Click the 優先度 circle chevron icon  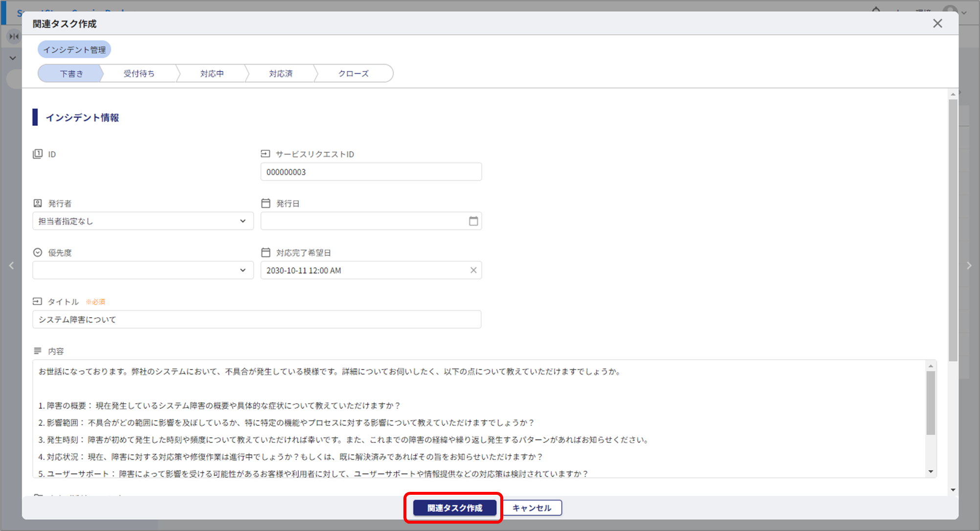(38, 253)
